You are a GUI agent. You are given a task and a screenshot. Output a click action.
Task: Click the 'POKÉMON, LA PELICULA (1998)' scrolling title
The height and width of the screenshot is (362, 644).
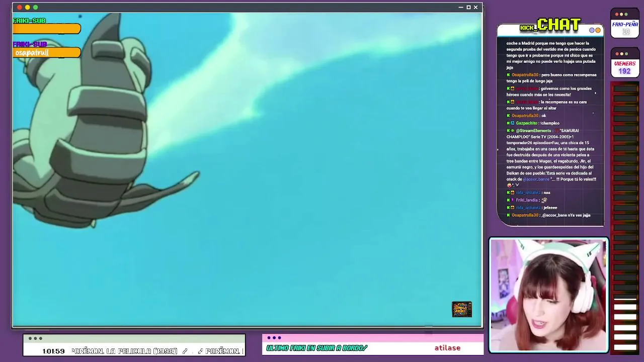coord(124,351)
